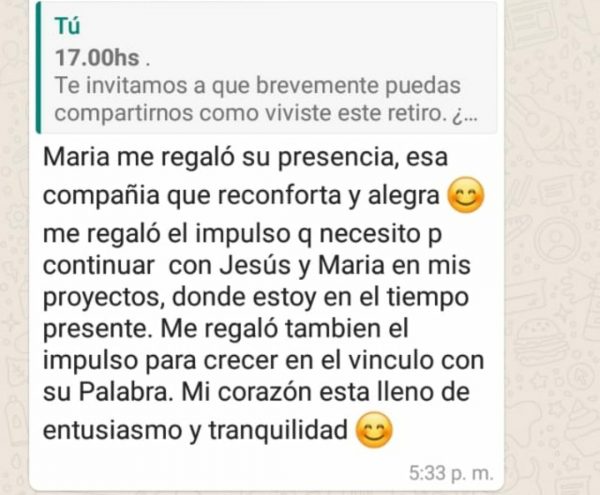
Task: Click the text "entusiasmo y tranquilidad"
Action: tap(195, 431)
